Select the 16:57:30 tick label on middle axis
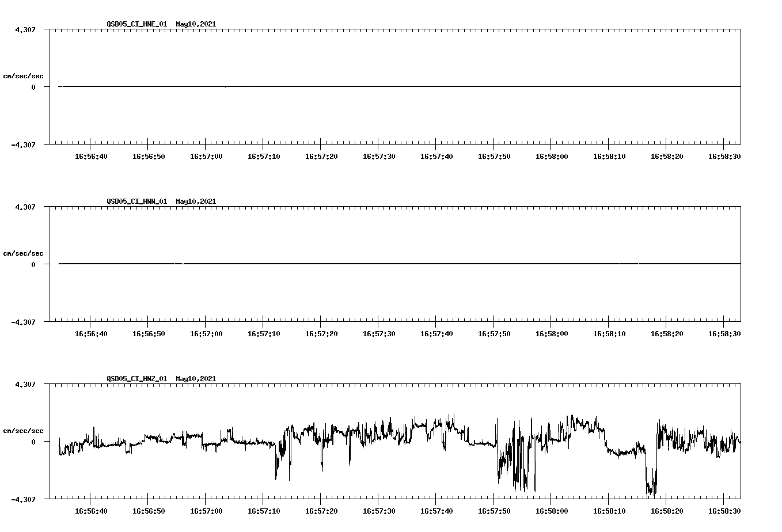782x532 pixels. (378, 333)
